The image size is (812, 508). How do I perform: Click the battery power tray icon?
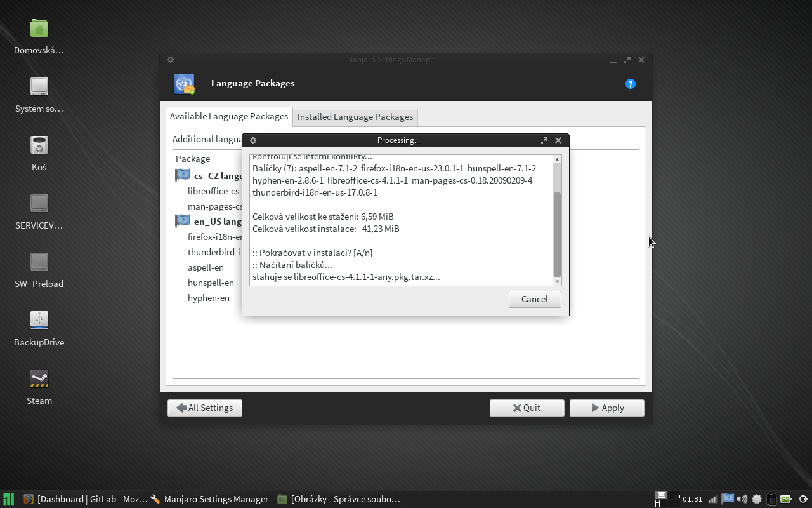[785, 499]
